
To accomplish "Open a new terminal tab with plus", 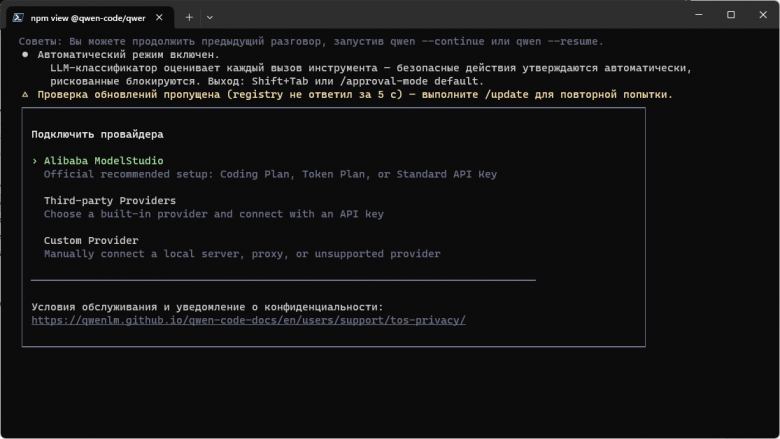I will point(189,17).
